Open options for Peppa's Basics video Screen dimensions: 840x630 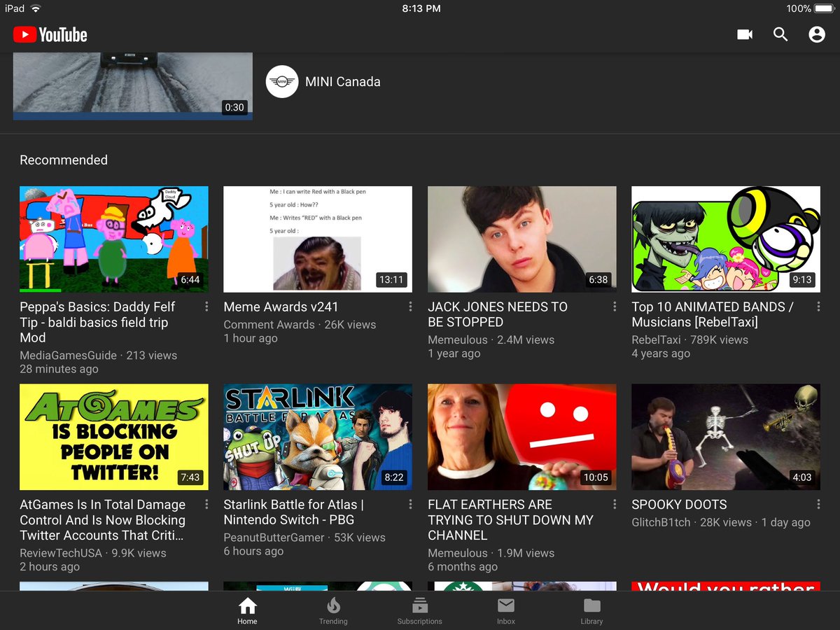pos(206,307)
